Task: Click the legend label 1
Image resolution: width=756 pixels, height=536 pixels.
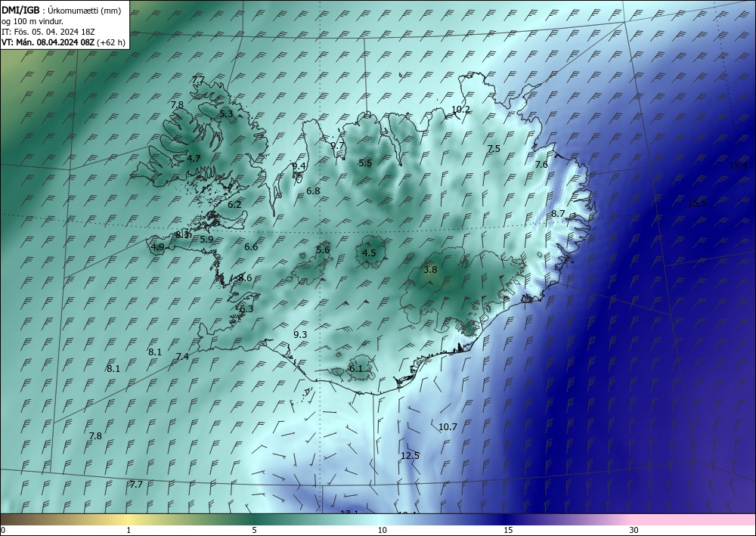Action: (x=129, y=530)
